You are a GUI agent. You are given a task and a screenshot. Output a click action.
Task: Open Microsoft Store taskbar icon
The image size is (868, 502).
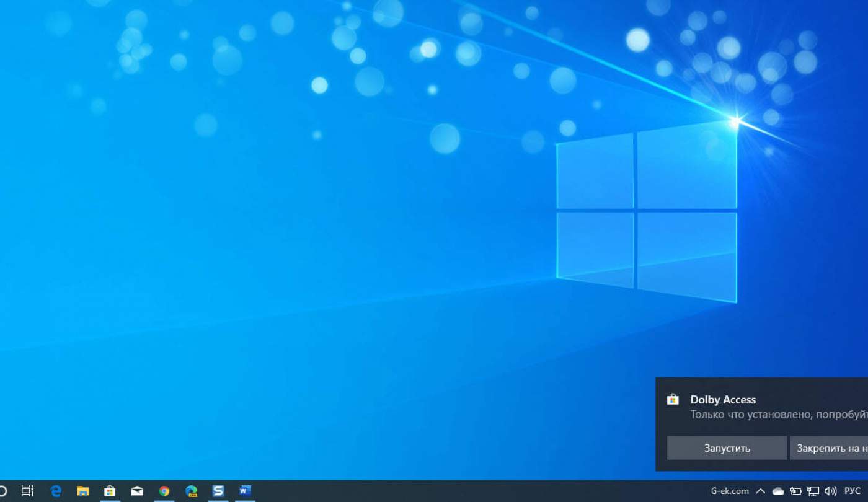(x=110, y=491)
